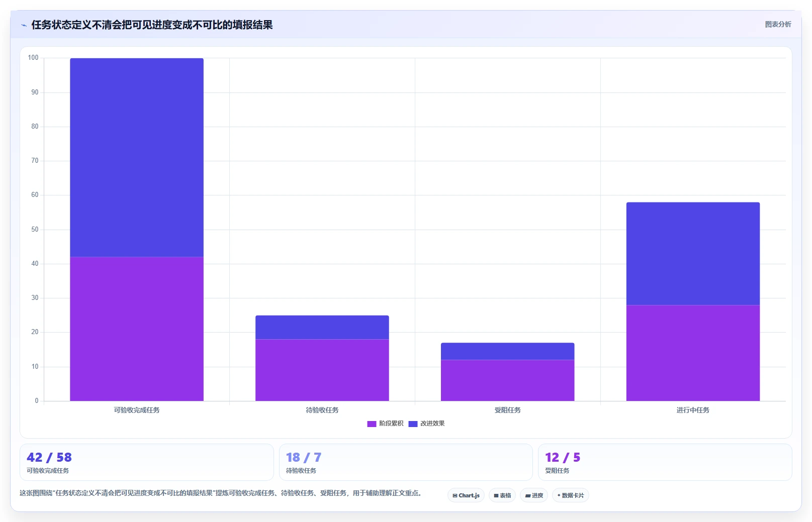Click the 阶段累积 legend text
The height and width of the screenshot is (522, 812).
pyautogui.click(x=391, y=424)
